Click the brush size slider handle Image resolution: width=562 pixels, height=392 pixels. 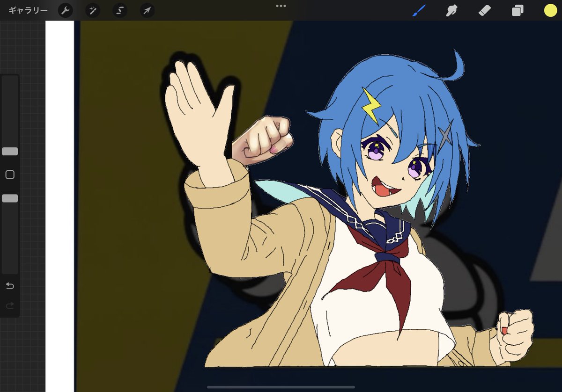10,151
